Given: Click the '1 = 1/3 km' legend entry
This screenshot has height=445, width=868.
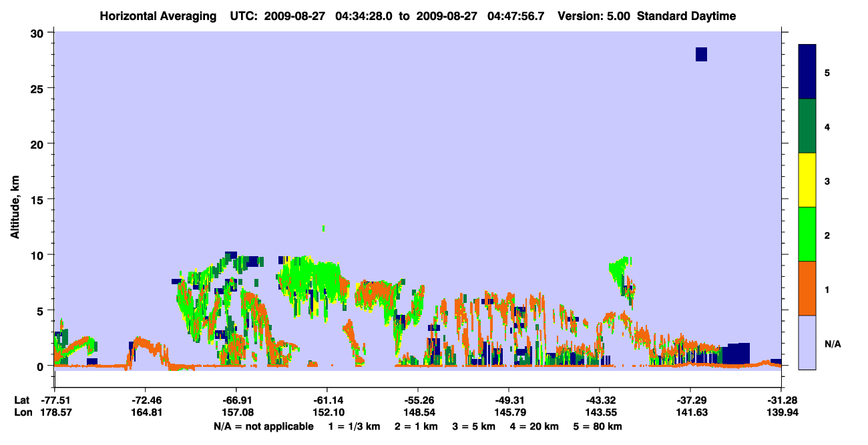Looking at the screenshot, I should click(x=356, y=426).
